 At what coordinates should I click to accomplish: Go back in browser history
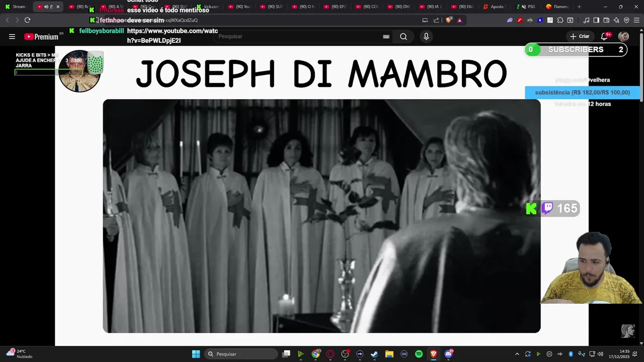[x=7, y=20]
